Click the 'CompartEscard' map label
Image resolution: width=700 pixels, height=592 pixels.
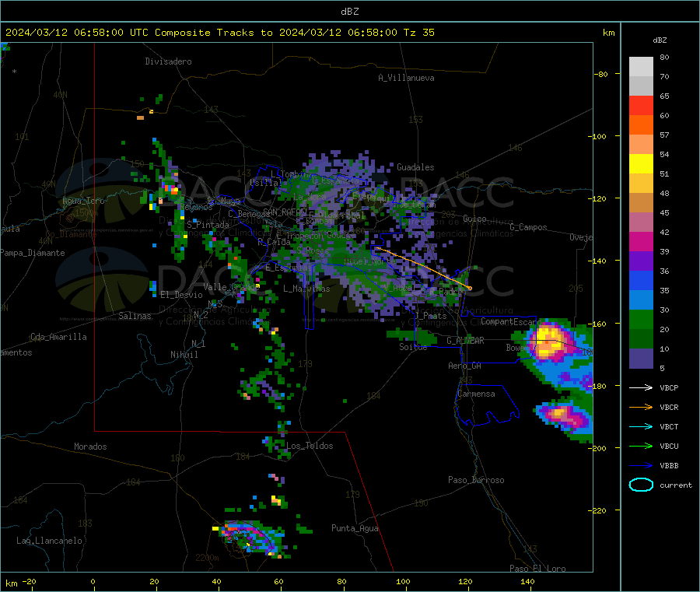(511, 321)
